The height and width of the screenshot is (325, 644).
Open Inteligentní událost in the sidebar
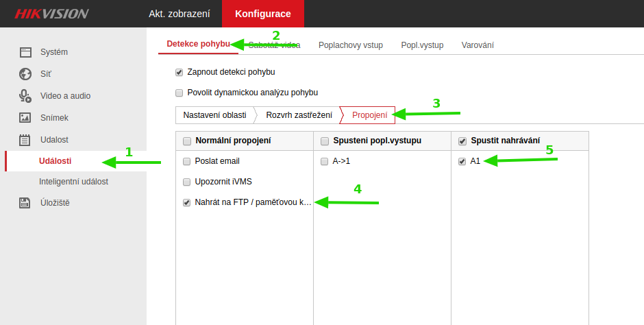(x=73, y=182)
